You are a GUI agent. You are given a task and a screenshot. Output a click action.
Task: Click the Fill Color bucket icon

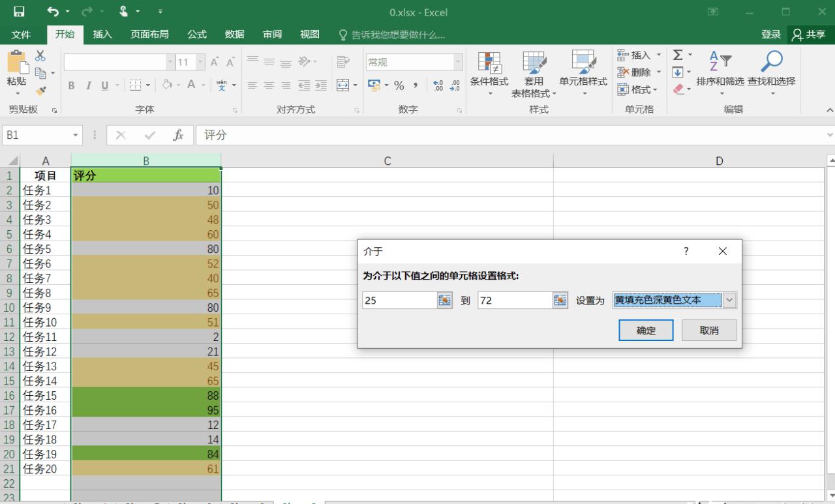(168, 85)
